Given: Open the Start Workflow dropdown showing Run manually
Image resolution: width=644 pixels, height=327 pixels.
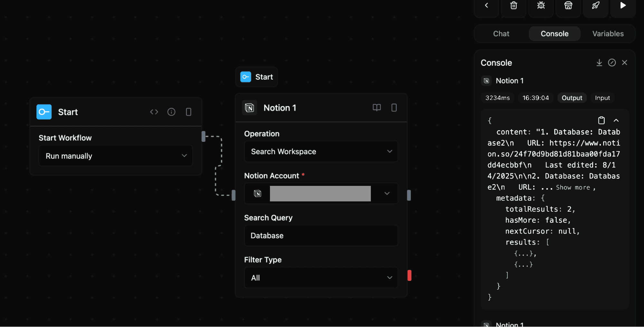Looking at the screenshot, I should pos(115,156).
